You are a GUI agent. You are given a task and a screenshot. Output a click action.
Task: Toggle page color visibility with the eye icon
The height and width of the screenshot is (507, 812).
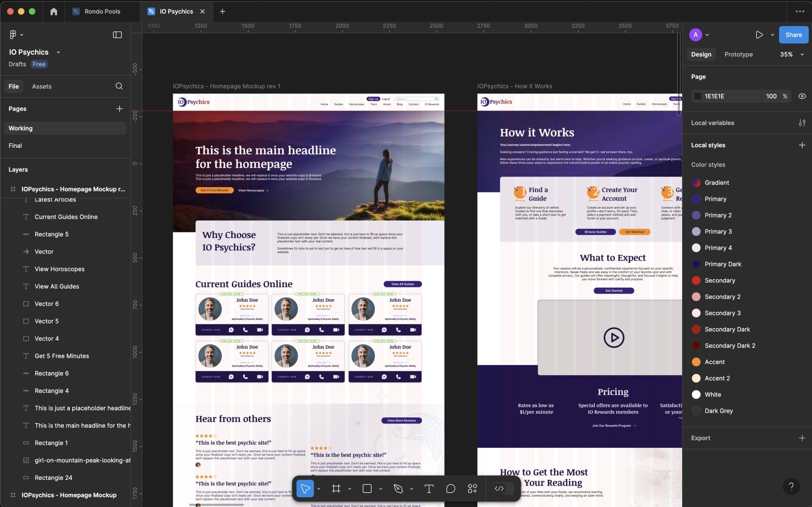click(802, 96)
